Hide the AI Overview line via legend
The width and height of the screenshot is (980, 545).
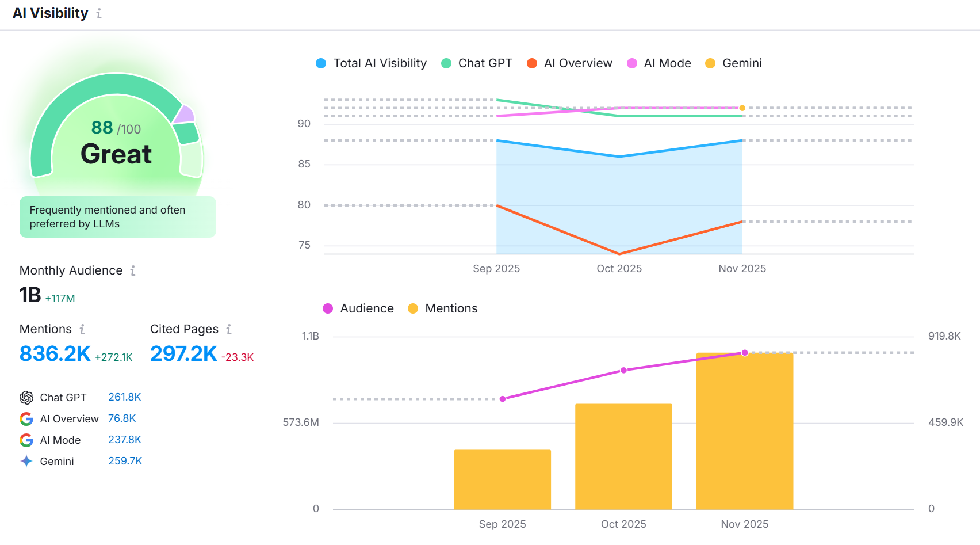pos(569,63)
